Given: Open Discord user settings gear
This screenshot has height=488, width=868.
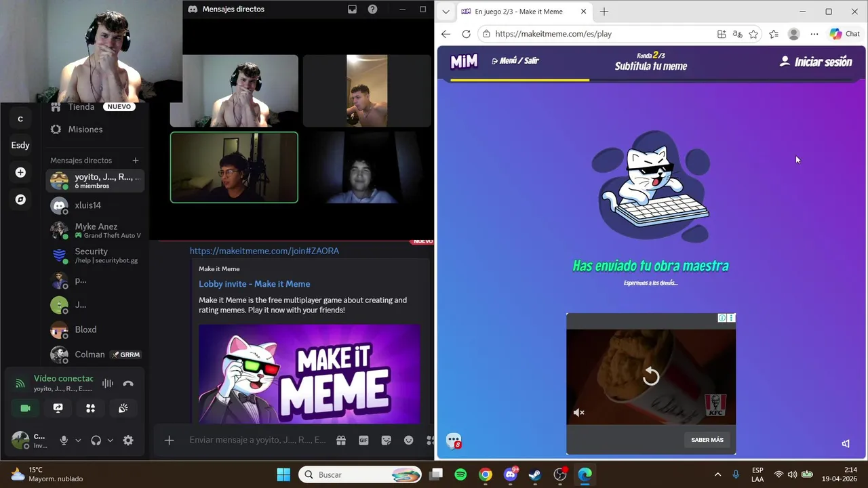Looking at the screenshot, I should click(x=128, y=441).
